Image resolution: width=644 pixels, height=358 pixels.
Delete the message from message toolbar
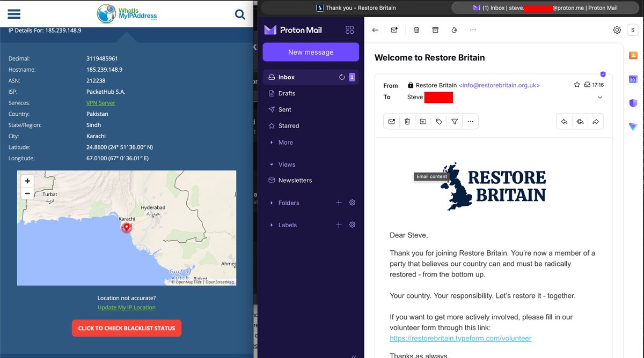pos(407,122)
